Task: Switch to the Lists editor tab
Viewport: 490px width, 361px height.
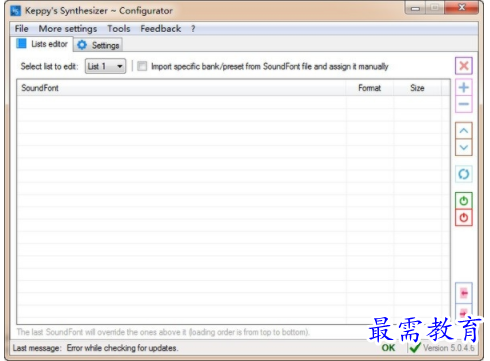Action: 43,44
